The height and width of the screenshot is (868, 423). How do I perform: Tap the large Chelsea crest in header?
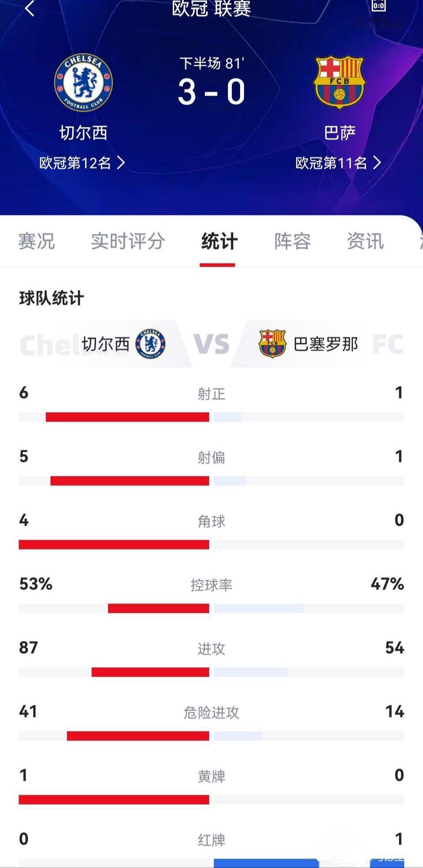pos(83,82)
